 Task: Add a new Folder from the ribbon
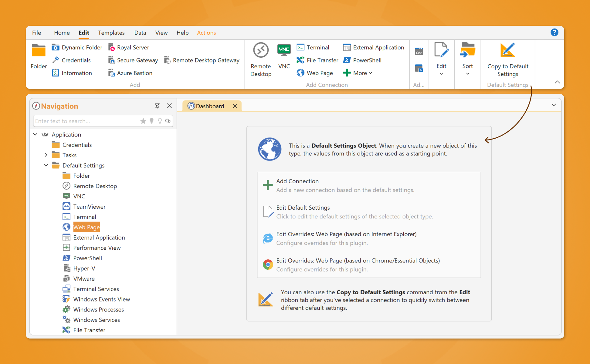coord(39,57)
